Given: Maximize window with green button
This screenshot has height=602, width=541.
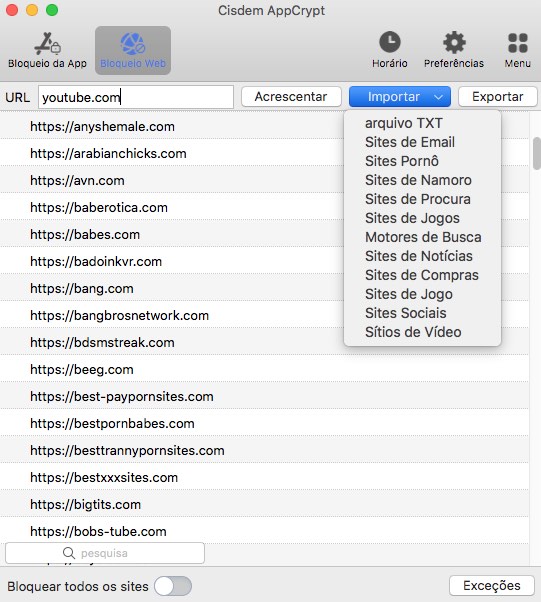Looking at the screenshot, I should point(52,10).
